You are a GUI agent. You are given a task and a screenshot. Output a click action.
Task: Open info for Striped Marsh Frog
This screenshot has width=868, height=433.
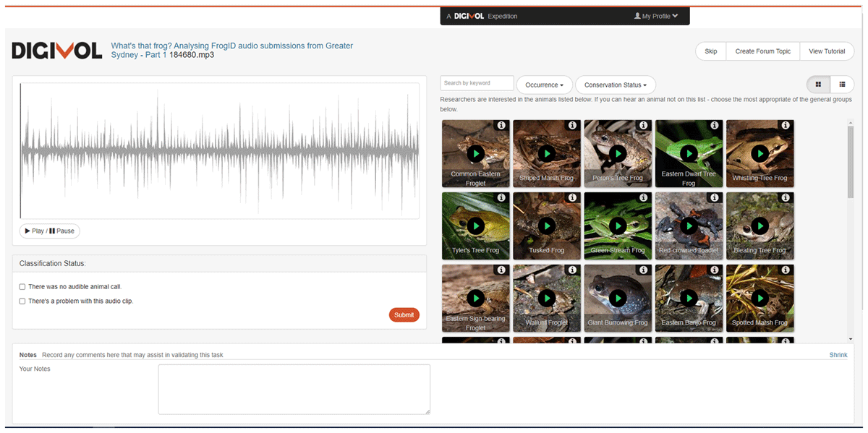click(572, 126)
